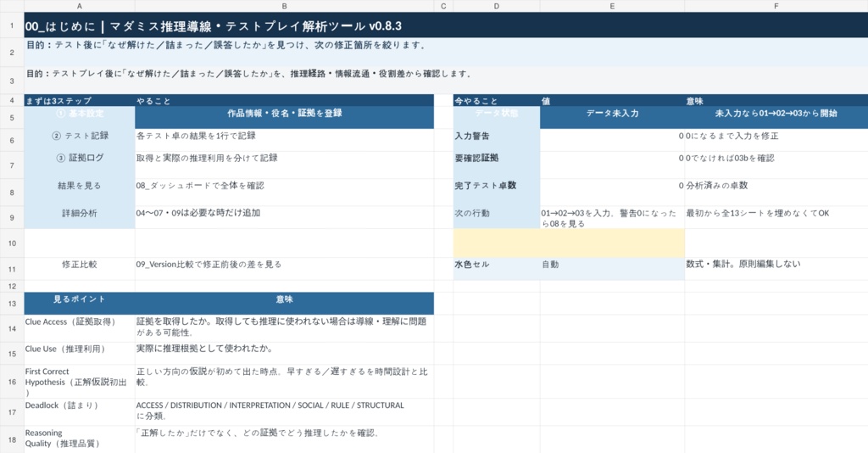Click cell '入力警告'

point(497,140)
